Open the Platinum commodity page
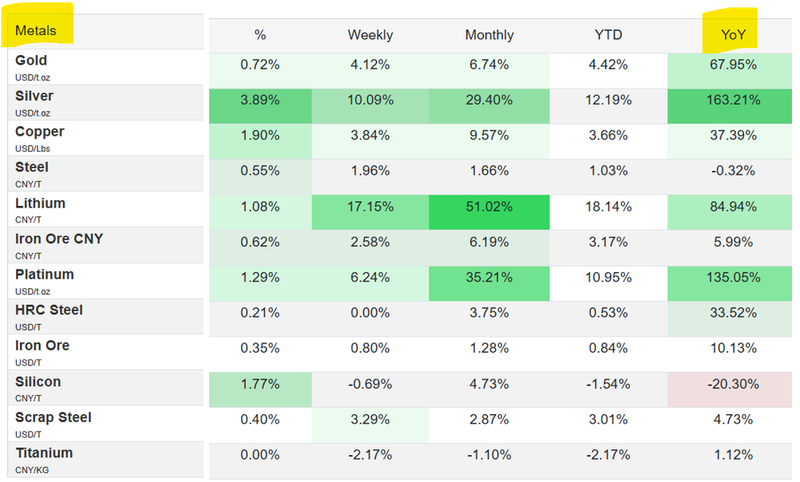 click(x=44, y=274)
